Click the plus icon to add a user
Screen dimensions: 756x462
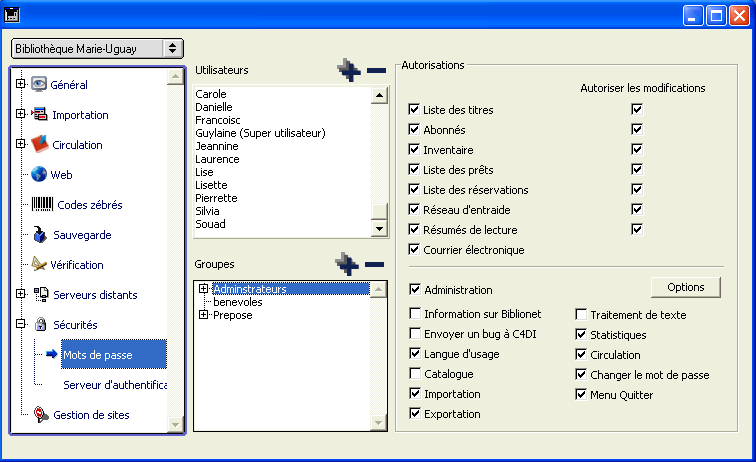[347, 70]
